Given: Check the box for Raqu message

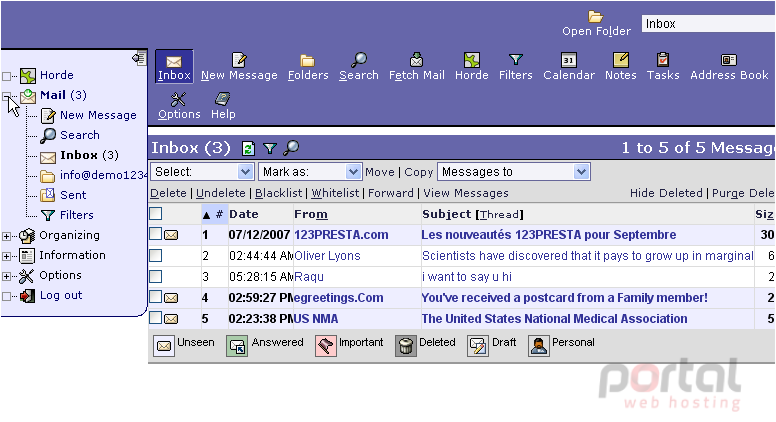Looking at the screenshot, I should click(156, 276).
